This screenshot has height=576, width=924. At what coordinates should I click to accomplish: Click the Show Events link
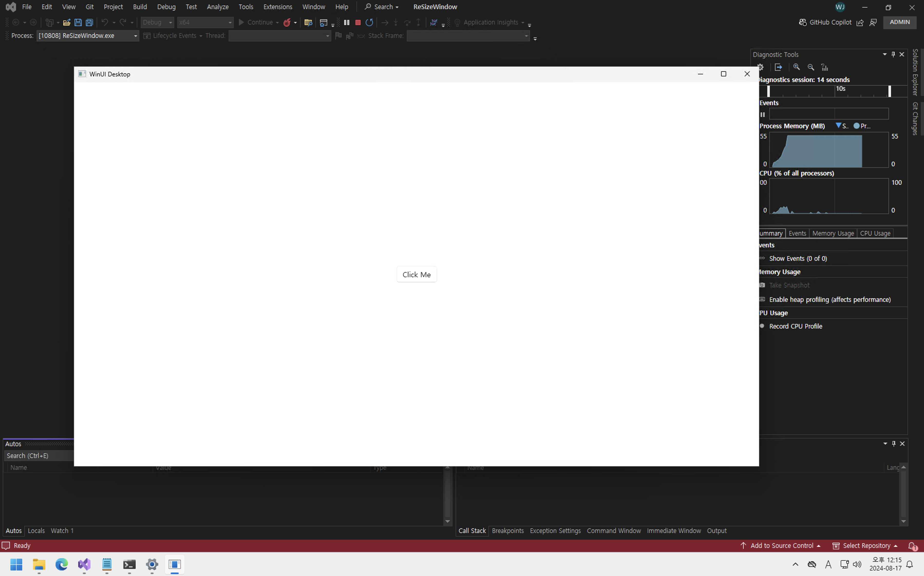point(798,258)
